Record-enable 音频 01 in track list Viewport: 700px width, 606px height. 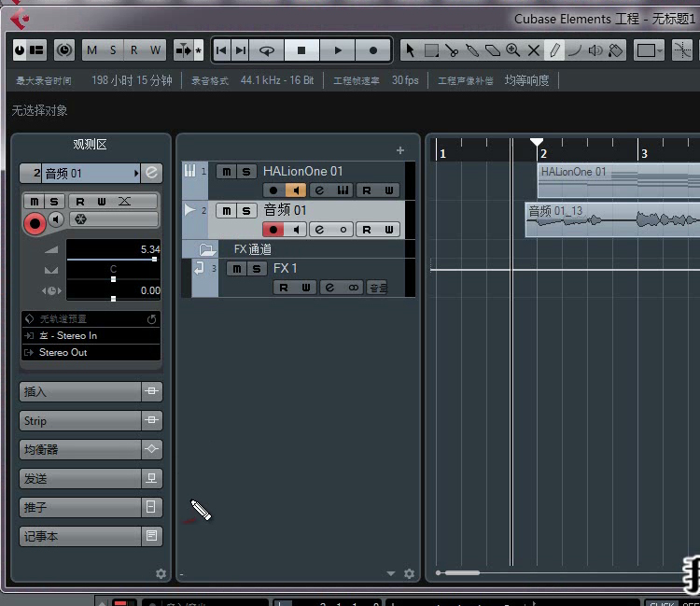273,230
